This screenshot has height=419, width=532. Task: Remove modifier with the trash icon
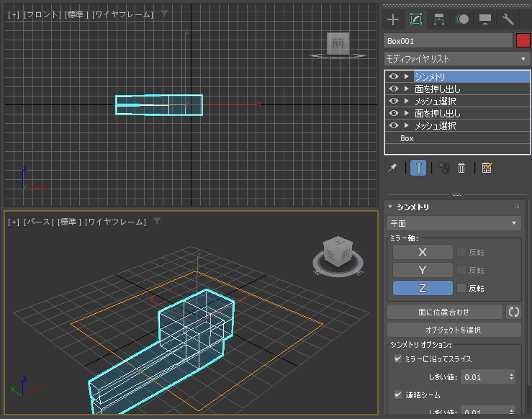(461, 168)
